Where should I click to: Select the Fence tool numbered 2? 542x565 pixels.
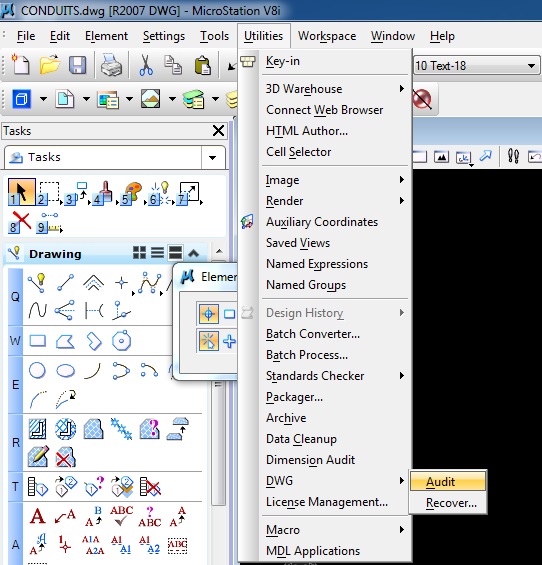[x=49, y=193]
